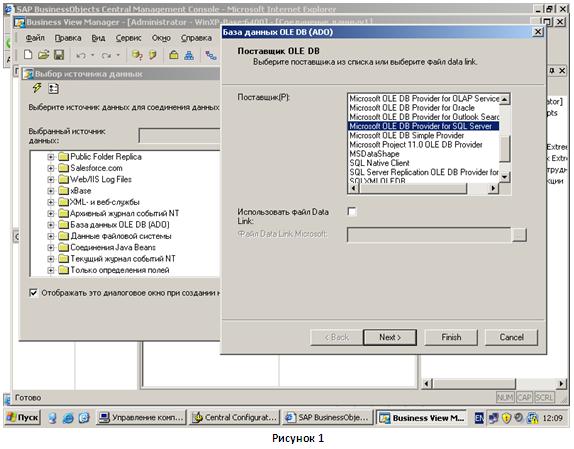Expand the Web/IIS Log Files node
The image size is (574, 449).
(x=51, y=180)
